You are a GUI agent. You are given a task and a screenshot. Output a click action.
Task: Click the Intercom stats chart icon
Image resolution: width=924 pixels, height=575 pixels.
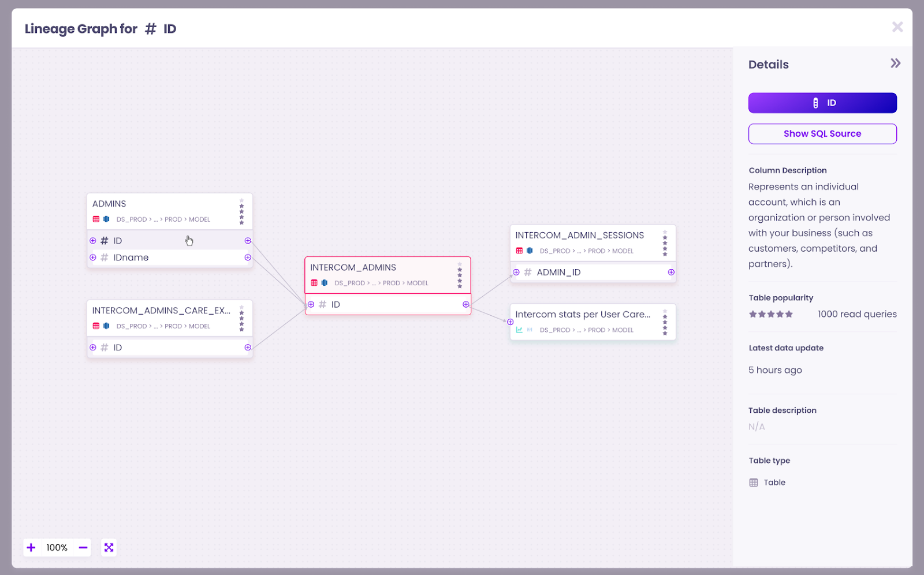pyautogui.click(x=519, y=330)
